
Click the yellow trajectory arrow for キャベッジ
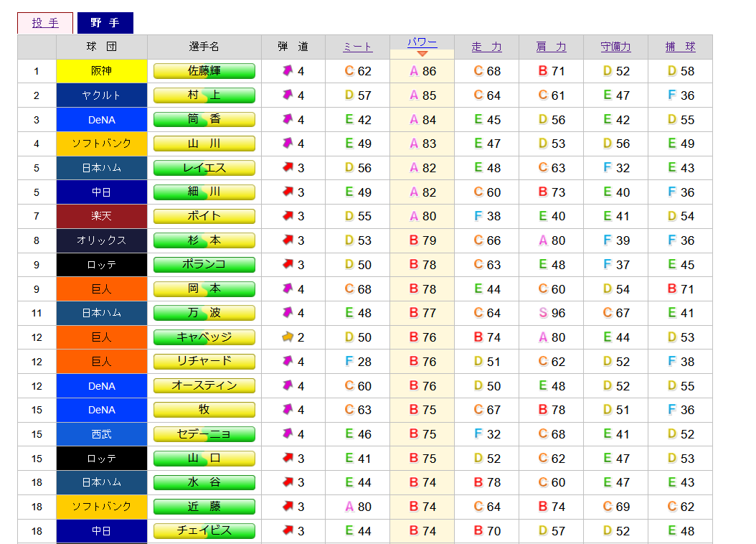coord(288,337)
